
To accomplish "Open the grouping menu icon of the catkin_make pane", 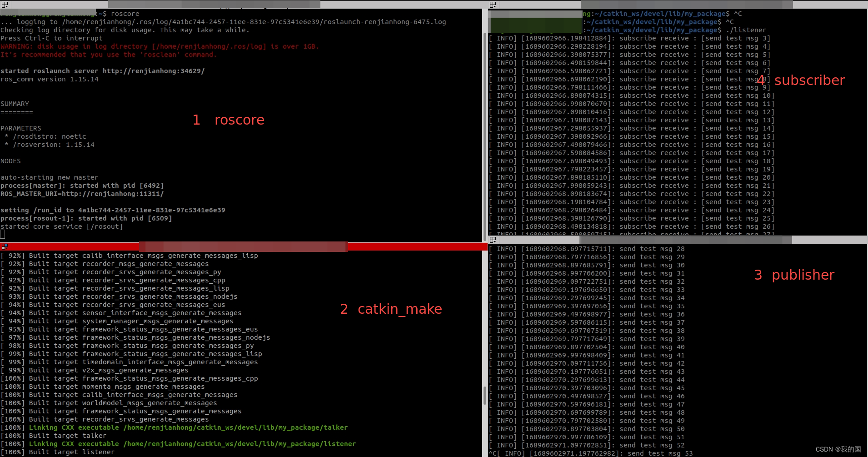I will [5, 246].
